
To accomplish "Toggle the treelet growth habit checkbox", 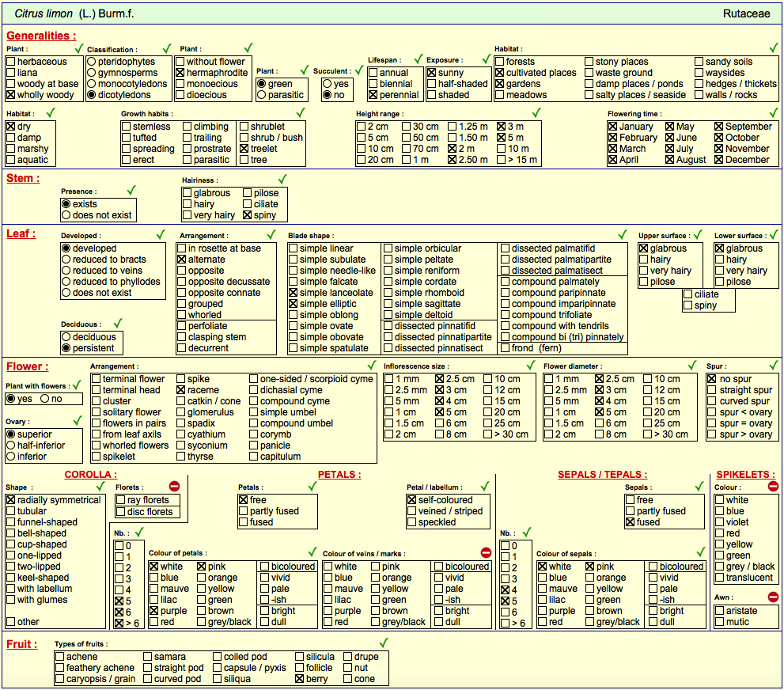I will (x=244, y=149).
